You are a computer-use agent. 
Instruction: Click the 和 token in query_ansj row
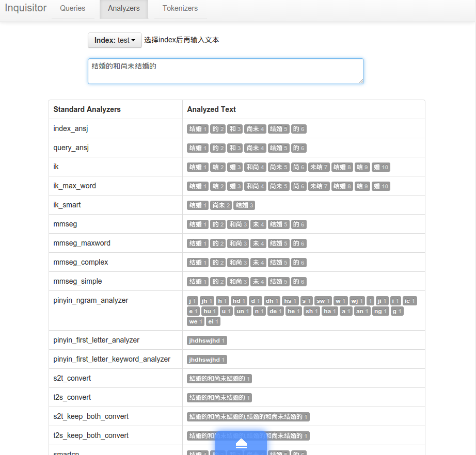pyautogui.click(x=235, y=148)
